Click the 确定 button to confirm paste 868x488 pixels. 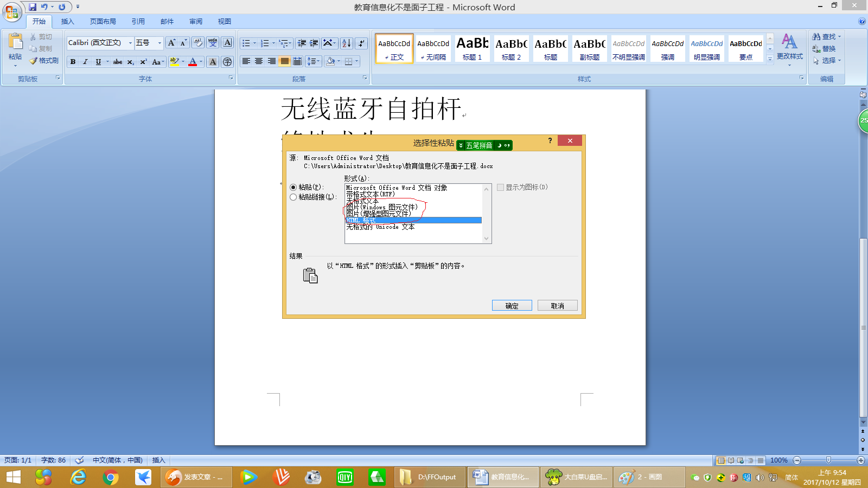pos(512,305)
